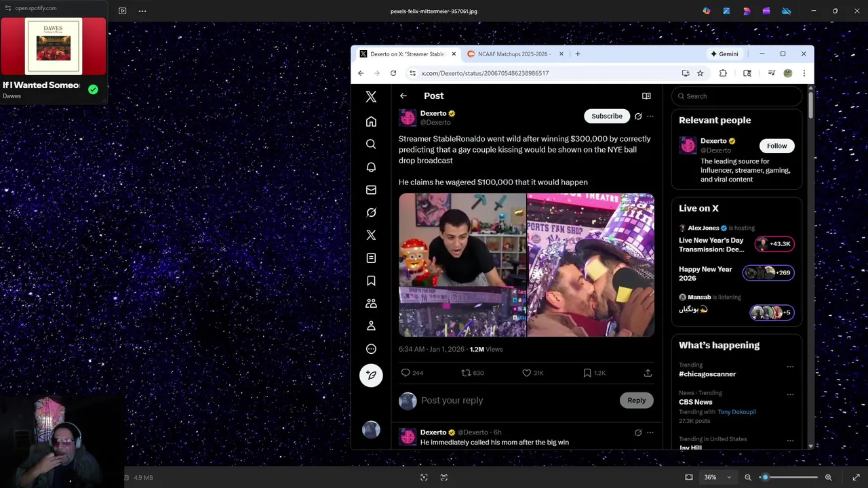Open Bookmarks icon in X sidebar
868x488 pixels.
click(x=371, y=281)
